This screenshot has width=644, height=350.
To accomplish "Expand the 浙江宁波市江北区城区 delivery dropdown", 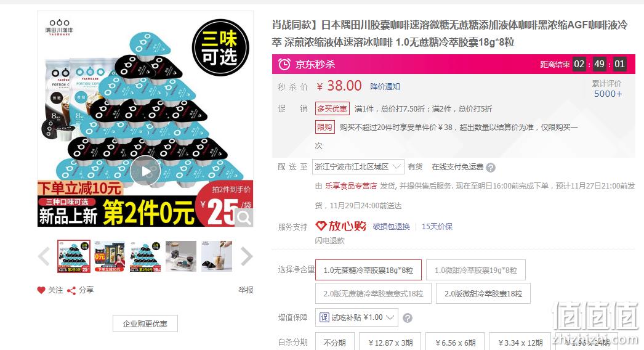I will pyautogui.click(x=358, y=167).
